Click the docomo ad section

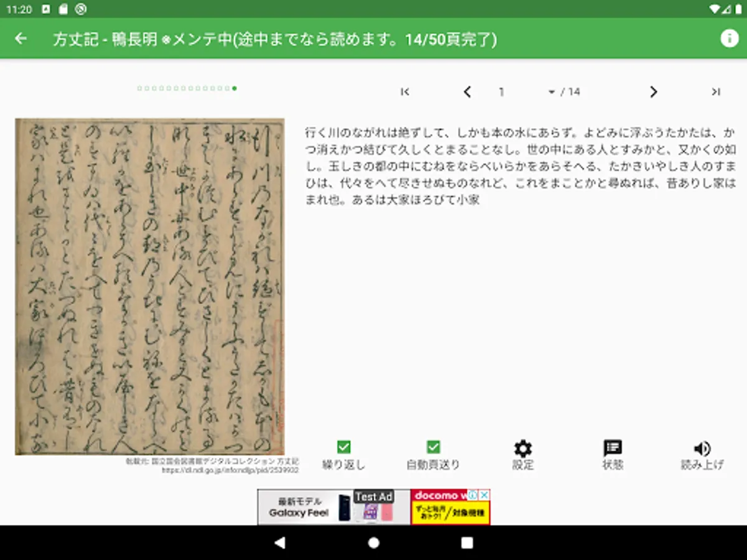[450, 506]
